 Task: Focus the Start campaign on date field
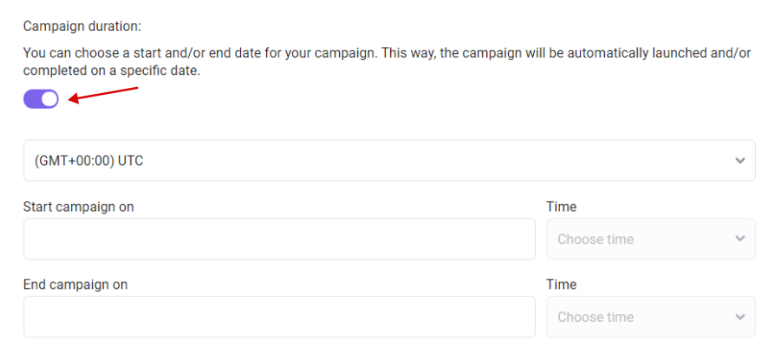point(279,239)
